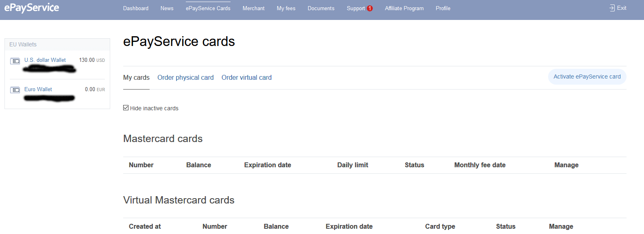Click the 130.00 USD balance
644x234 pixels.
point(92,60)
